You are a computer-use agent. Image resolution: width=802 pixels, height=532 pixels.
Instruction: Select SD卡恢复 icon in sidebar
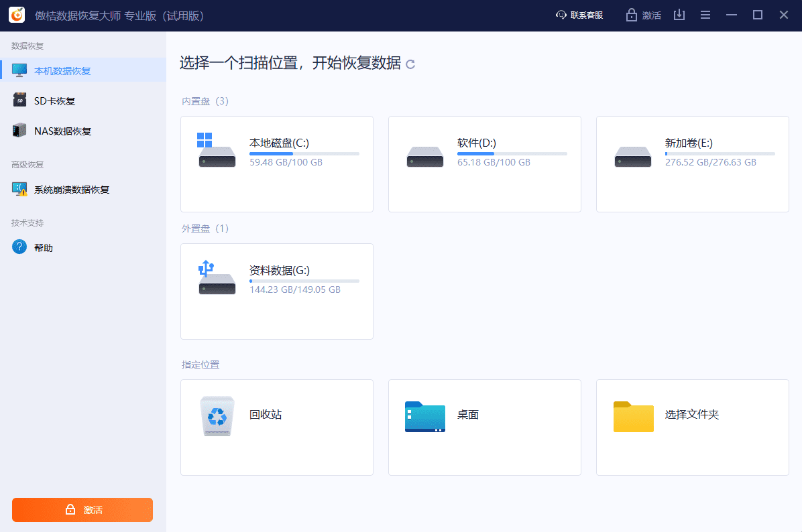pyautogui.click(x=21, y=100)
